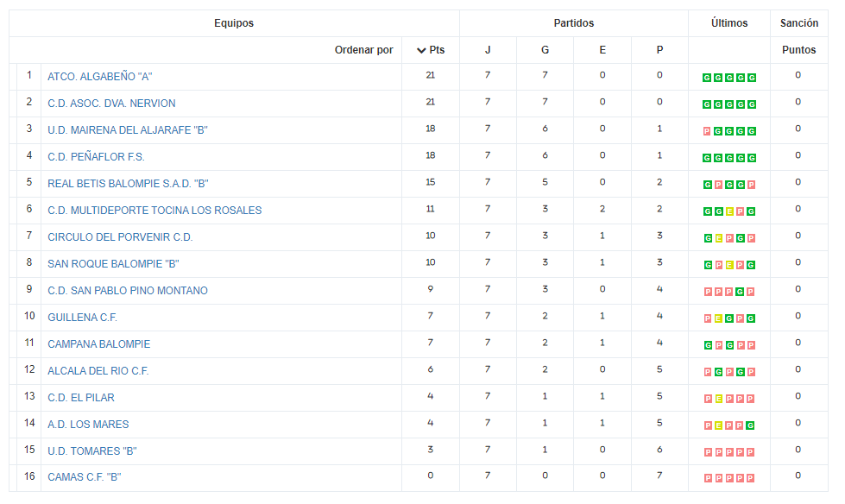Open U.D. TOMARES "B" team link

(92, 451)
